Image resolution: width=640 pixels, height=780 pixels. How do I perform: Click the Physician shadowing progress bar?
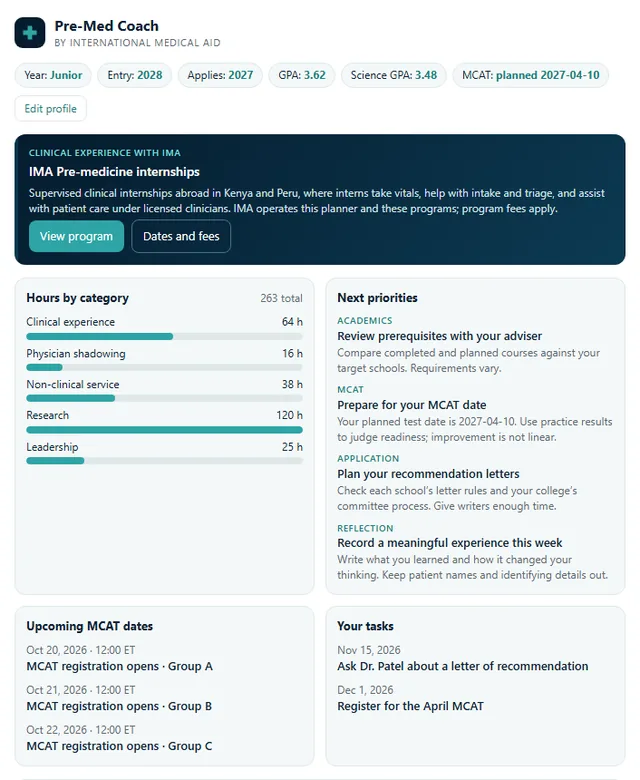click(165, 368)
